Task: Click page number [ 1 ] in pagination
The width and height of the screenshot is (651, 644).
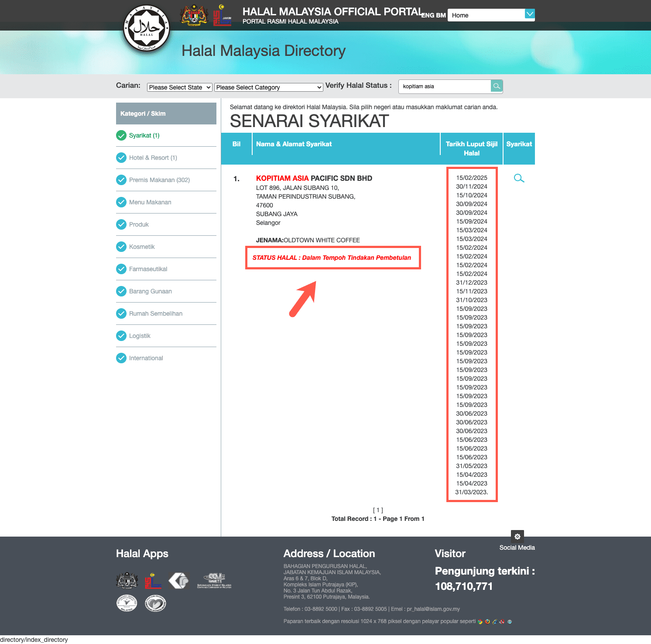Action: [378, 510]
